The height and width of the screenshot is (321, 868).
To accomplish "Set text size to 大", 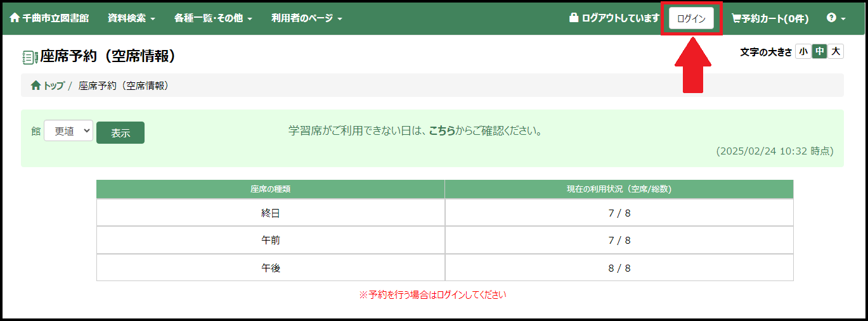I will [x=836, y=52].
